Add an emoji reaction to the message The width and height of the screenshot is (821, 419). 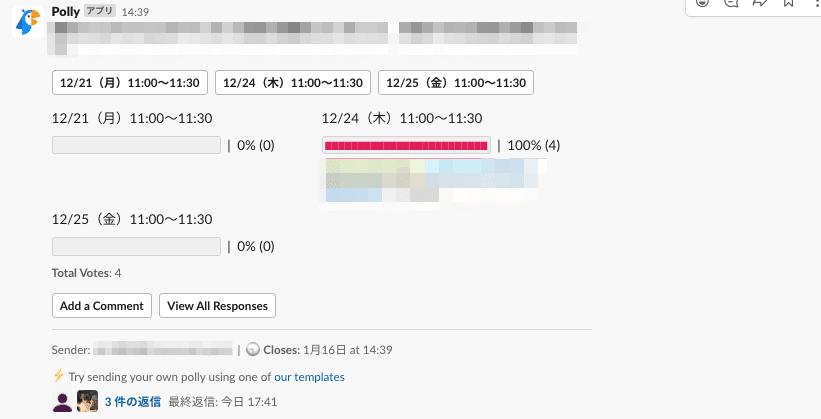(x=703, y=3)
